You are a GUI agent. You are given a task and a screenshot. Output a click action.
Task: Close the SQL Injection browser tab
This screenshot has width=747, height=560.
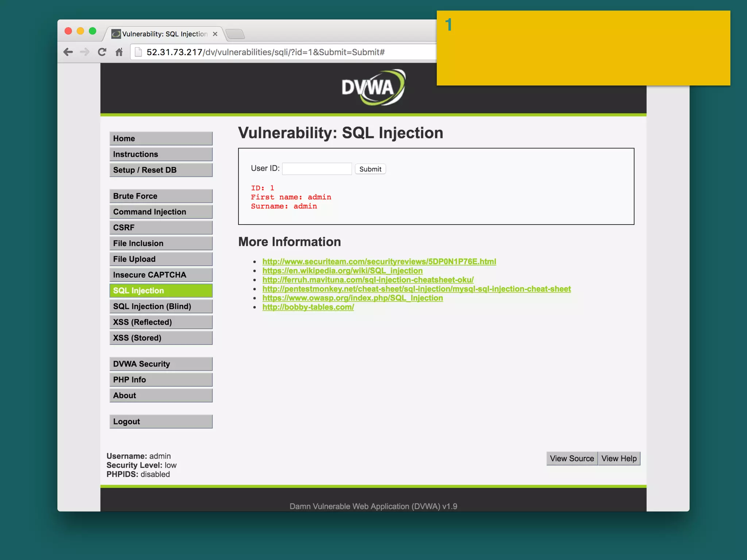(x=215, y=34)
